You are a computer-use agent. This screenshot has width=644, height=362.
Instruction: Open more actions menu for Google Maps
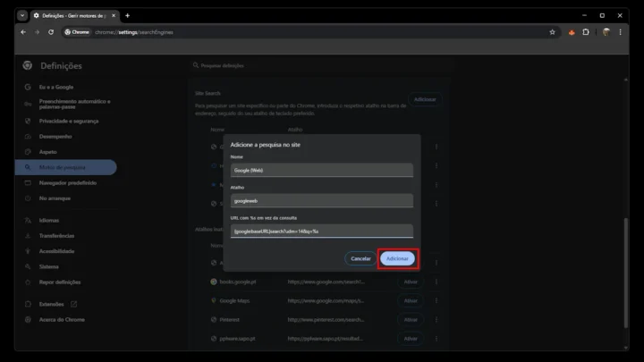coord(436,300)
